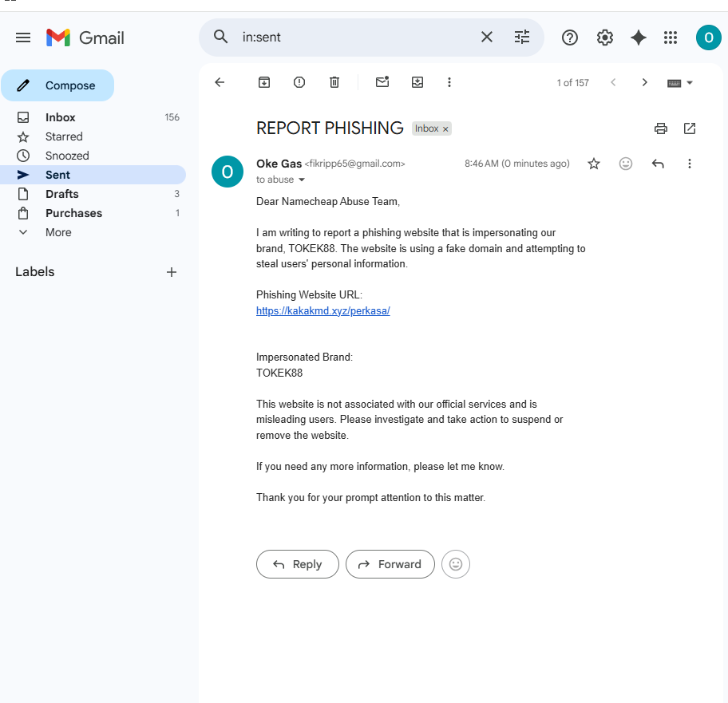This screenshot has height=703, width=728.
Task: Open the Inbox folder
Action: tap(93, 117)
